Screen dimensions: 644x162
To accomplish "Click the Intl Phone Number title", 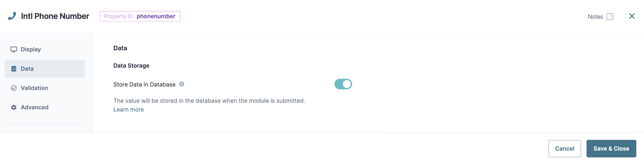I will pos(55,16).
